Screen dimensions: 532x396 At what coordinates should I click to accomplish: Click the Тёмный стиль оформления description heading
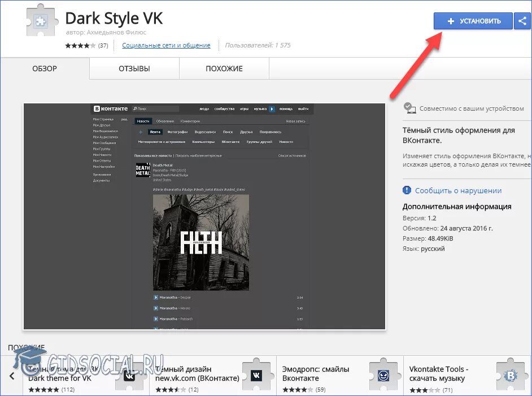tap(459, 136)
